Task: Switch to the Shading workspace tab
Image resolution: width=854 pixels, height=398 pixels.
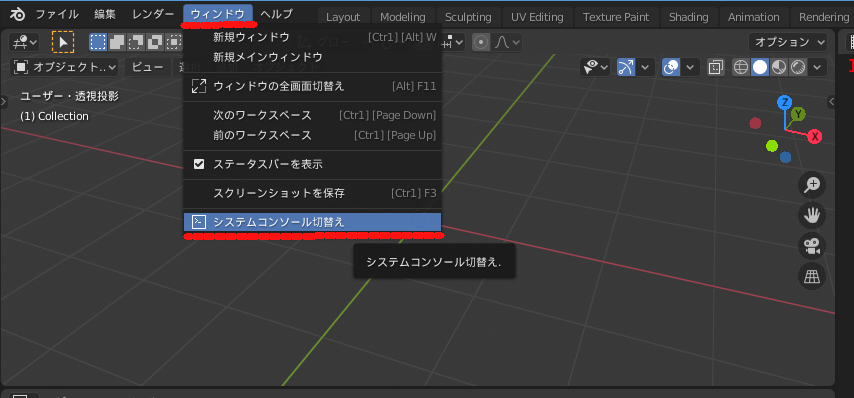Action: click(x=688, y=17)
